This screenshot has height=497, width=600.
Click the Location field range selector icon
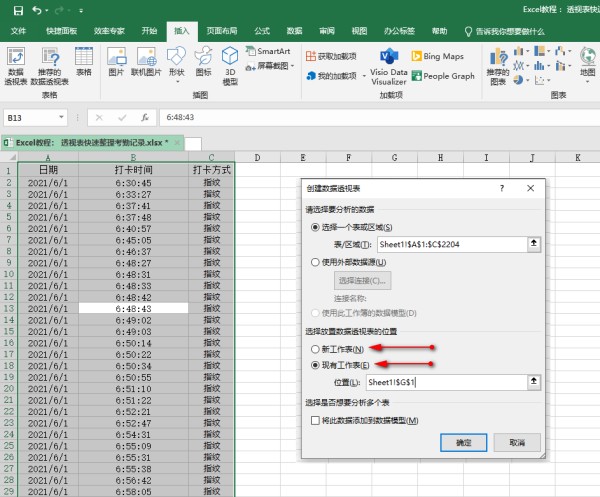(x=533, y=381)
